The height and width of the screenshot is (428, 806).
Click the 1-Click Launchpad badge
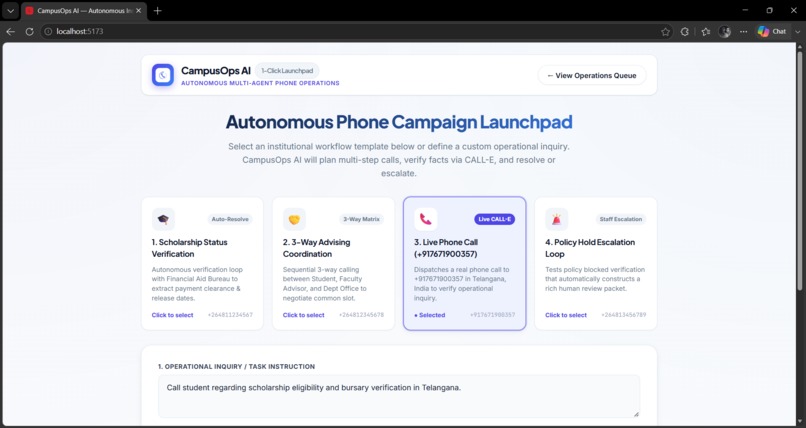coord(287,71)
